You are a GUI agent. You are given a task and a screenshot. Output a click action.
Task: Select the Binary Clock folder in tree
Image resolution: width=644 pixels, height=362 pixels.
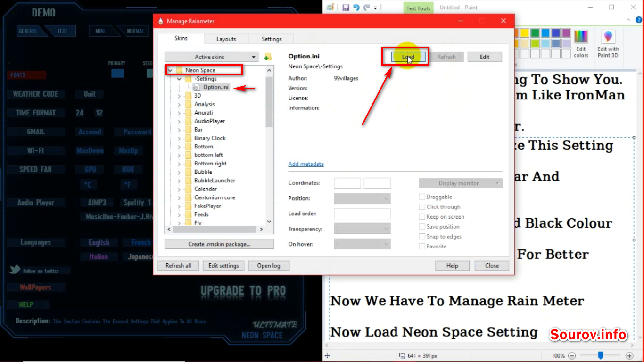pos(210,138)
